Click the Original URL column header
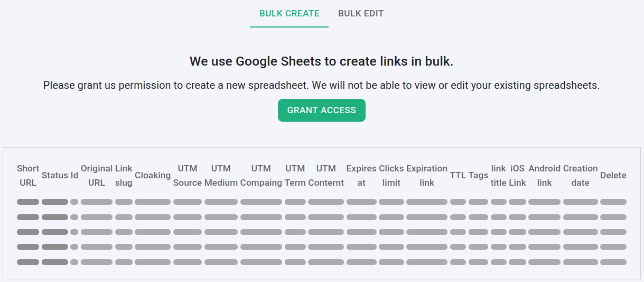This screenshot has width=644, height=282. [97, 176]
